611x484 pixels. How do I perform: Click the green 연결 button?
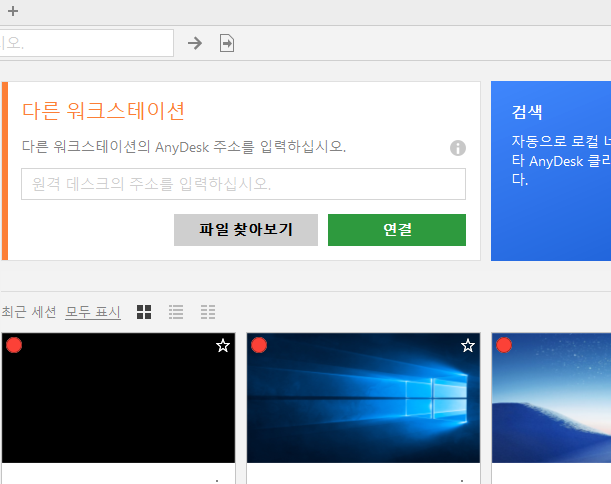pyautogui.click(x=397, y=230)
